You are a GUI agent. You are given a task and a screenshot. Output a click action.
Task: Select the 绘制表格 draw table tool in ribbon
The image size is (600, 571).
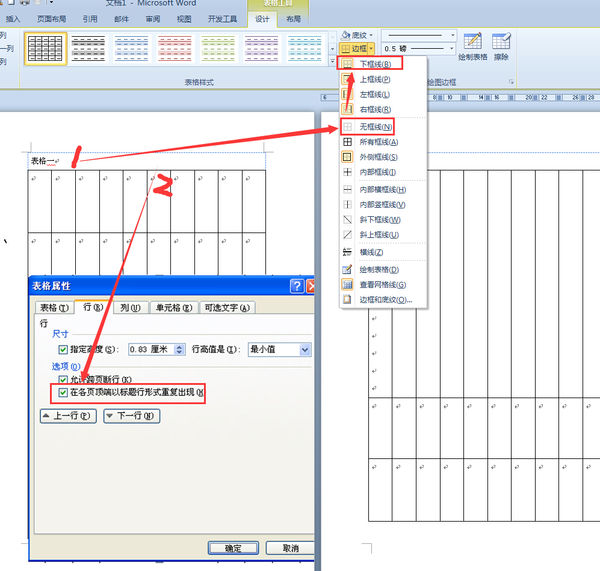tap(473, 47)
